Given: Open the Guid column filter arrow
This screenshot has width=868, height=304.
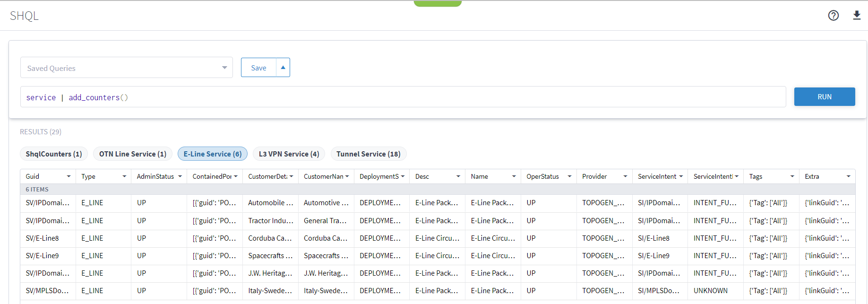Looking at the screenshot, I should coord(69,176).
